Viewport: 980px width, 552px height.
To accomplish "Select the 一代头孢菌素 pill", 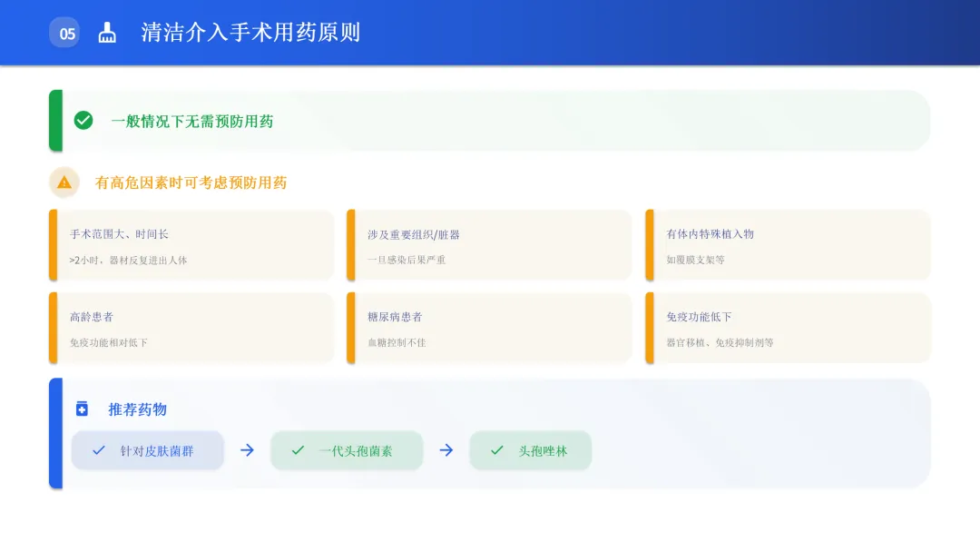I will click(x=347, y=450).
